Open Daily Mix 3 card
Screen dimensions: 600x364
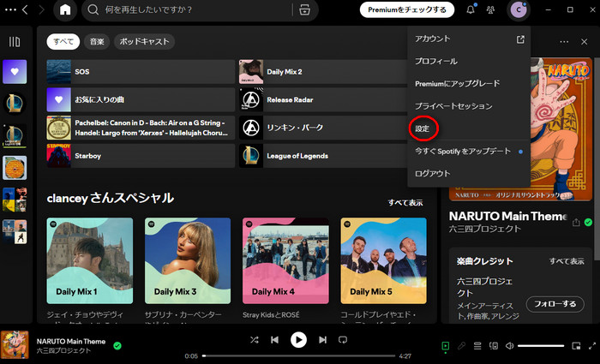coord(188,260)
